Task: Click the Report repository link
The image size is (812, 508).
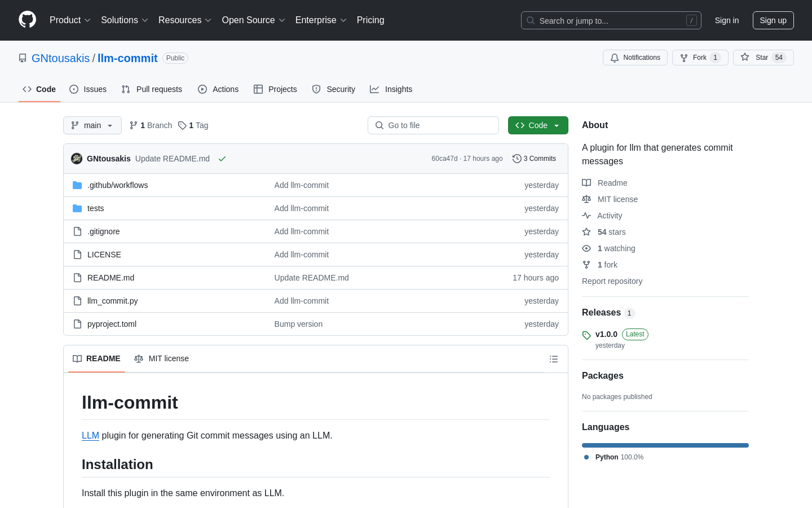Action: pyautogui.click(x=612, y=281)
